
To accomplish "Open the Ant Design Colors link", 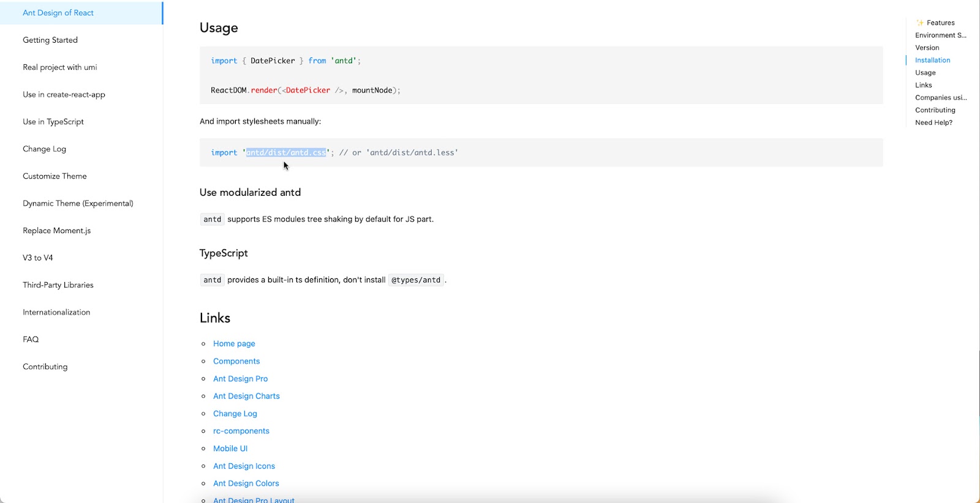I will (246, 483).
